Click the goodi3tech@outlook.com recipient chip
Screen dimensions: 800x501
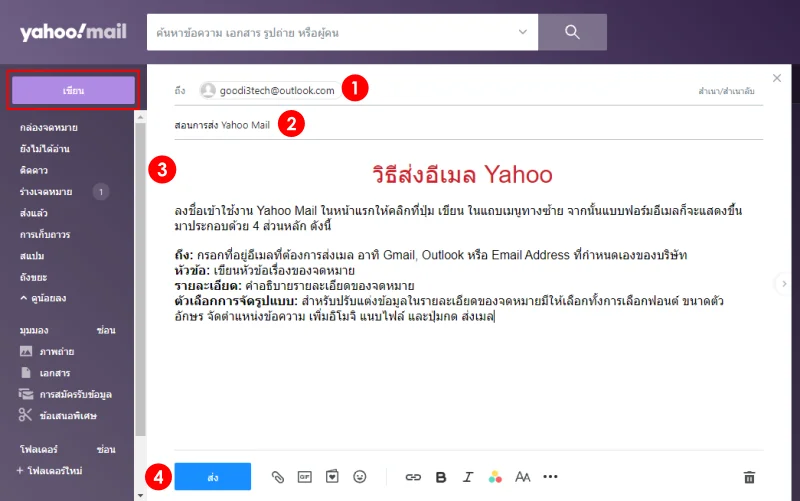[x=269, y=90]
